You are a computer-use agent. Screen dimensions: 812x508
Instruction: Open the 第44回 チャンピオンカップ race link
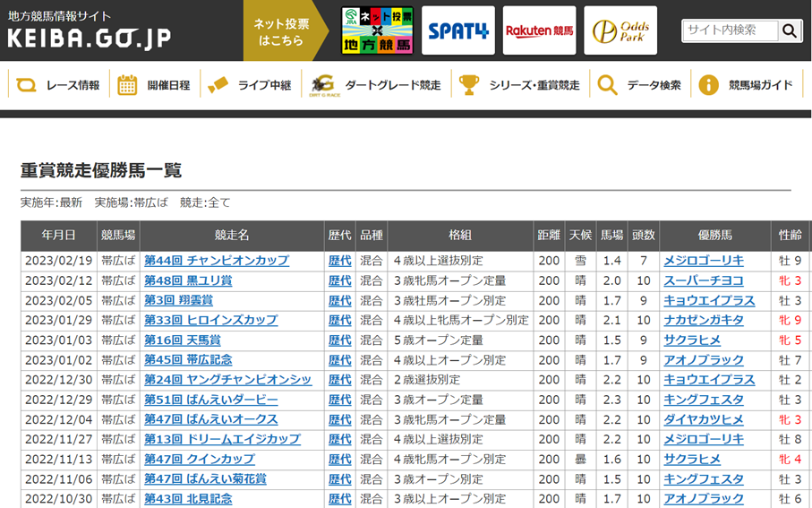tap(217, 261)
